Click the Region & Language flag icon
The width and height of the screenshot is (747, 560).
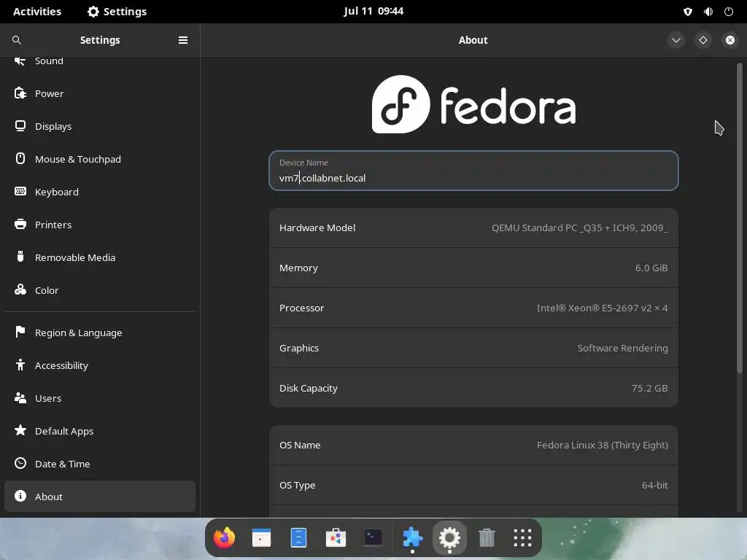click(20, 332)
